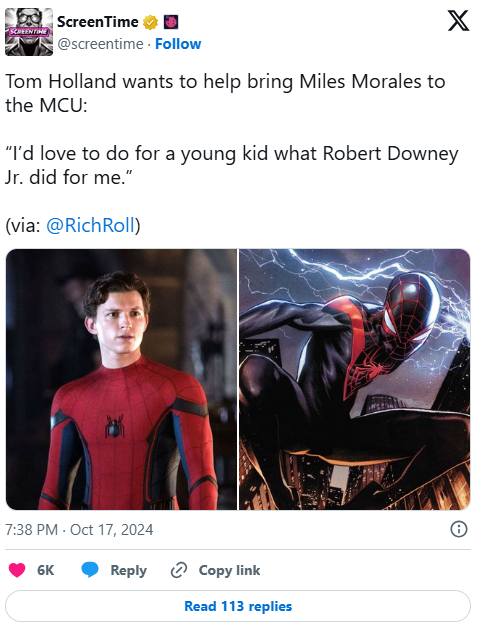This screenshot has height=626, width=479.
Task: Click the @screentime handle
Action: 100,44
